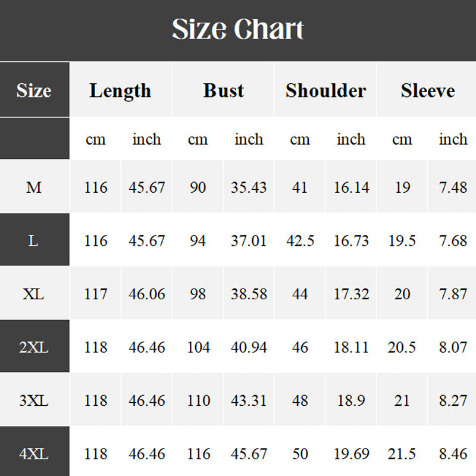The height and width of the screenshot is (476, 476).
Task: Click the Sleeve column header
Action: coord(427,90)
